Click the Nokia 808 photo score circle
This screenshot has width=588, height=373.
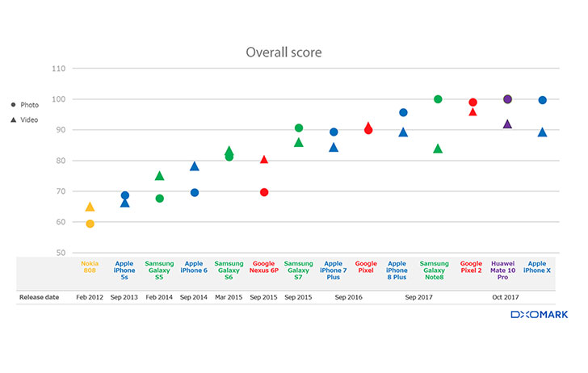pyautogui.click(x=90, y=224)
